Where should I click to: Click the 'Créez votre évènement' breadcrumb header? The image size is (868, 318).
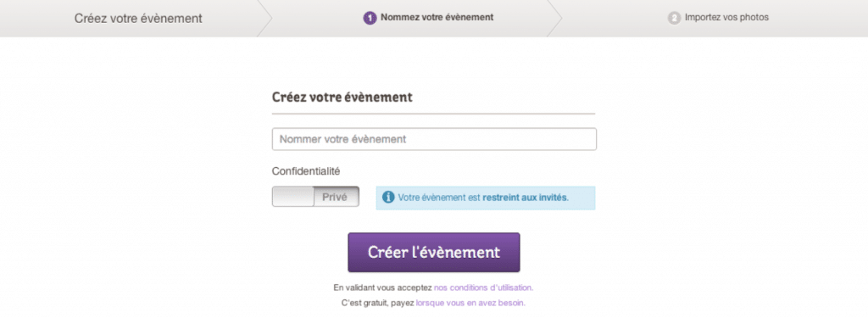pyautogui.click(x=138, y=19)
